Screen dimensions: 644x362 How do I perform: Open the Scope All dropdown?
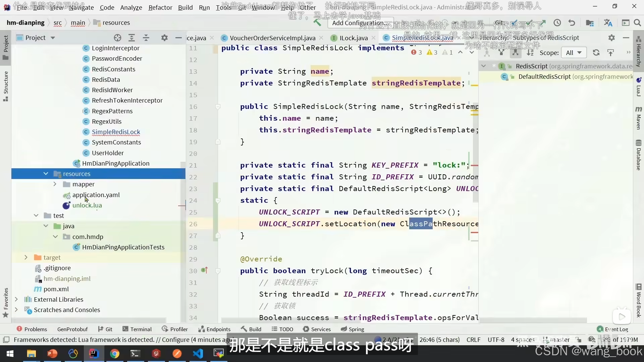pyautogui.click(x=574, y=53)
